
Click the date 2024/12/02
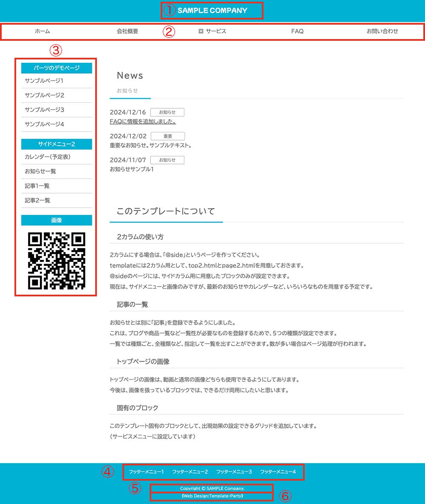coord(128,136)
